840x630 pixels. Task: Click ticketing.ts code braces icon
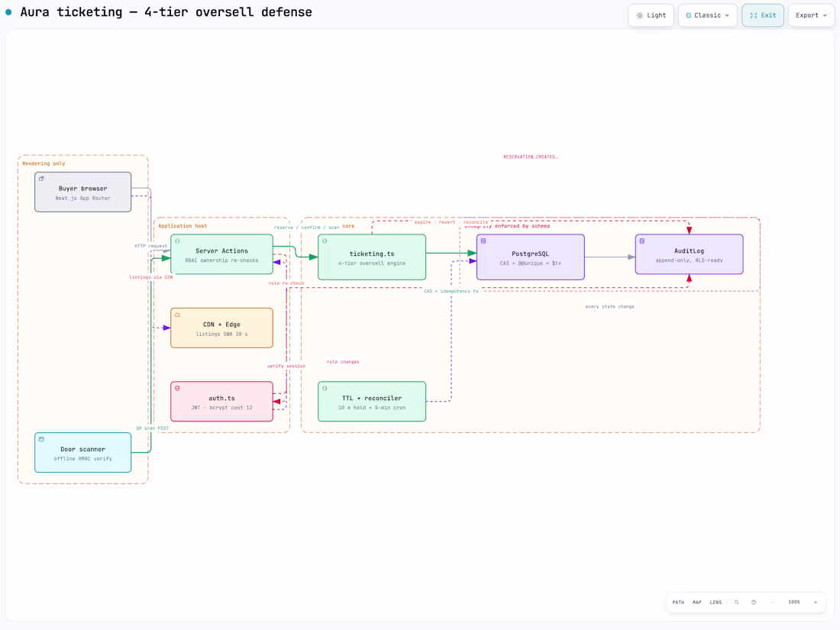[x=325, y=241]
